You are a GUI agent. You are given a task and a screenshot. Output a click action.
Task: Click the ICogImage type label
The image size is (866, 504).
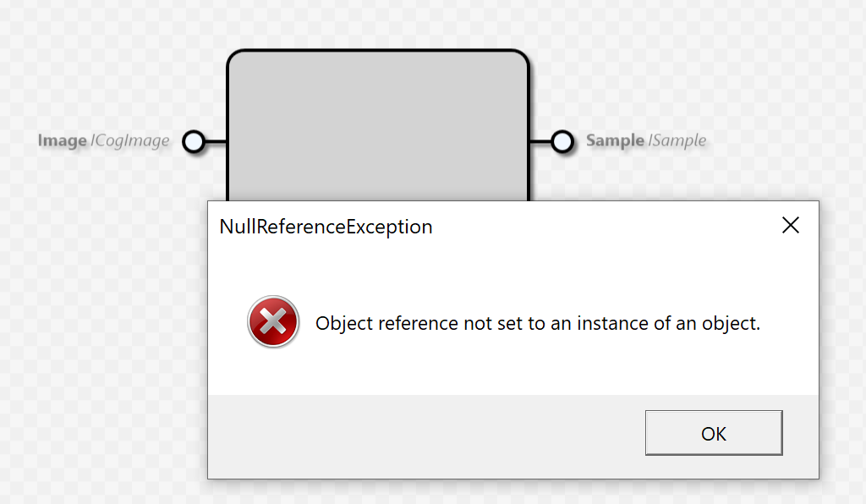(130, 140)
